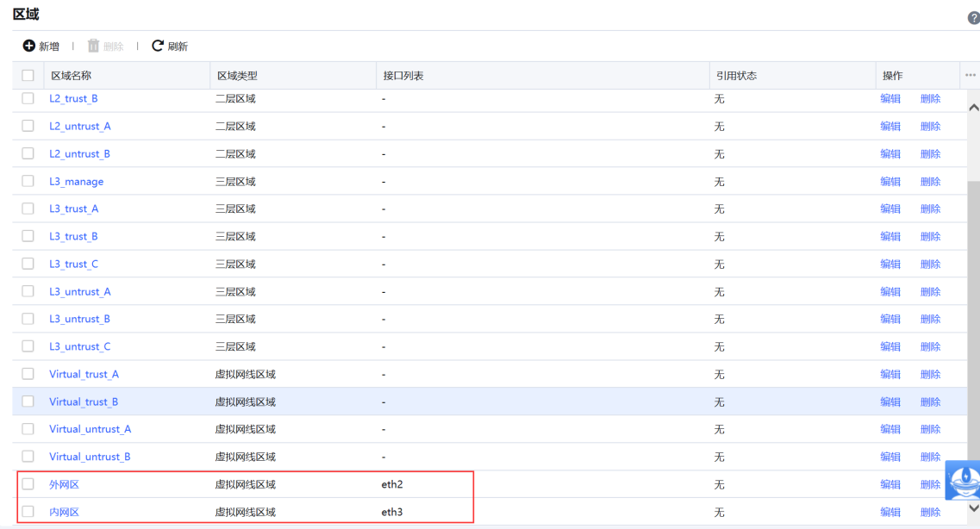This screenshot has height=529, width=980.
Task: Open the floating assistant chat icon
Action: 963,480
